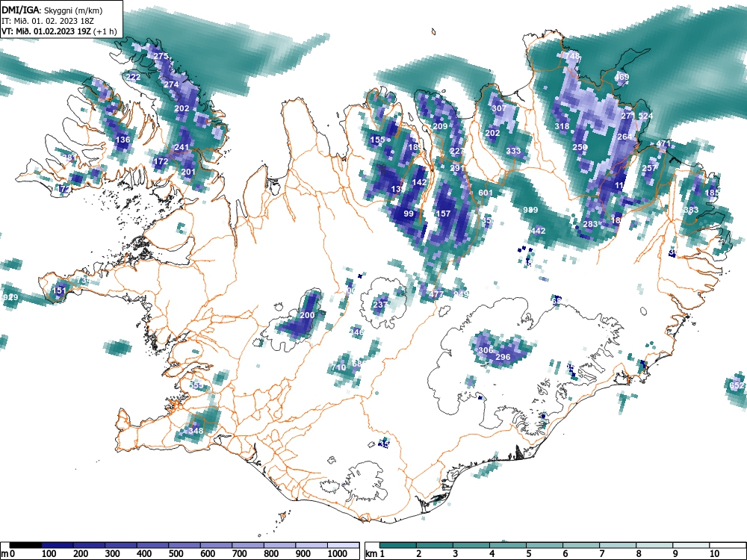The width and height of the screenshot is (747, 560).
Task: Click the legend swatch between 500 and 600 m
Action: pos(185,545)
